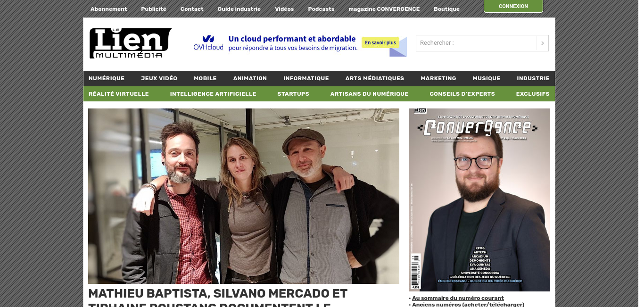The image size is (644, 307).
Task: Open the Mathieu Baptista article headline
Action: coord(218,297)
